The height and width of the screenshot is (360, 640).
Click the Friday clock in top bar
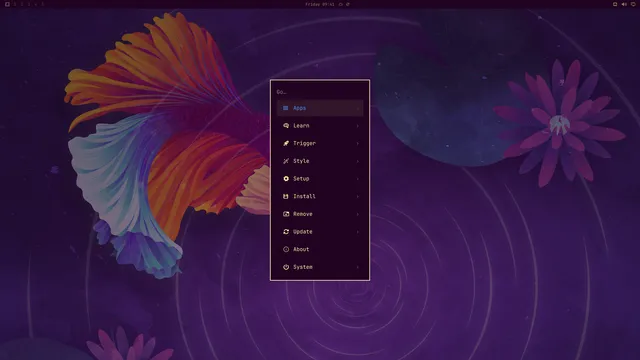point(320,4)
